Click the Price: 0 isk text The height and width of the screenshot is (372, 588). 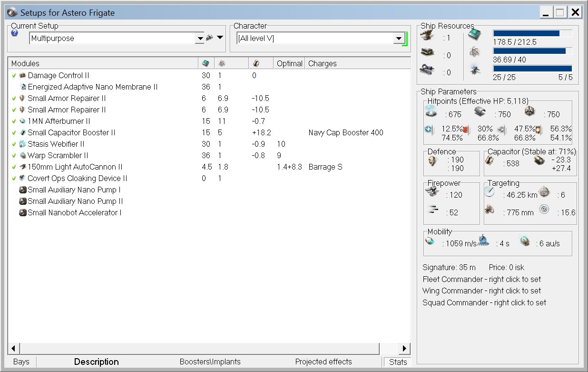click(x=506, y=267)
